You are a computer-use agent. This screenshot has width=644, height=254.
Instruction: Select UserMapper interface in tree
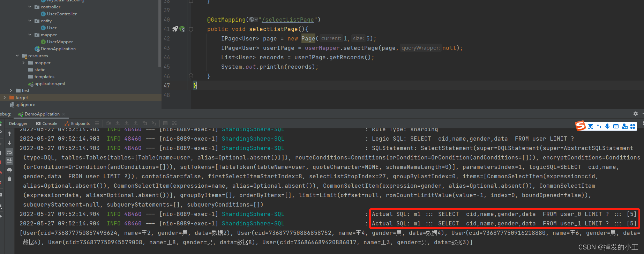pos(57,42)
